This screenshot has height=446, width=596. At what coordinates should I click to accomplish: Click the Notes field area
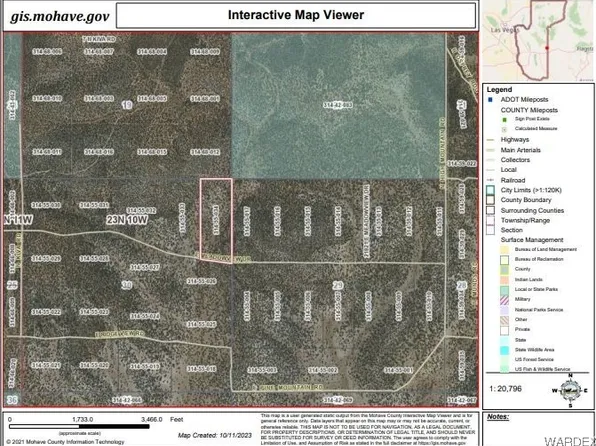(538, 429)
